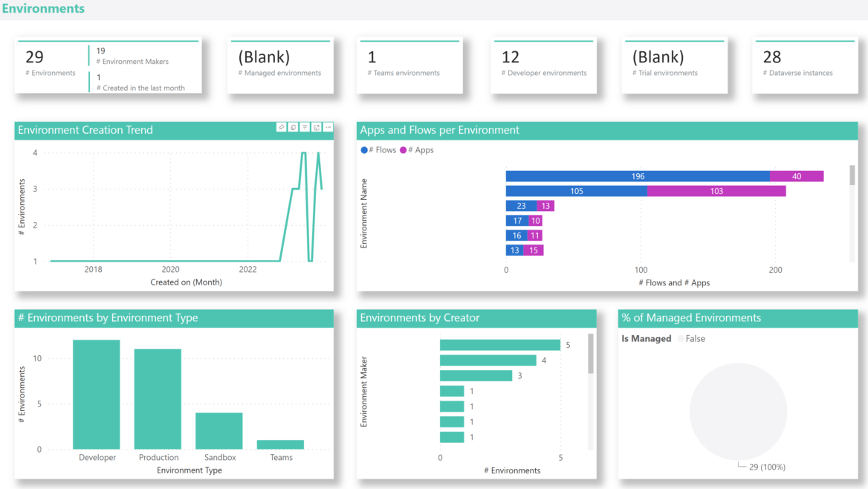The image size is (868, 489).
Task: Select the Production bar in environment type chart
Action: 158,398
